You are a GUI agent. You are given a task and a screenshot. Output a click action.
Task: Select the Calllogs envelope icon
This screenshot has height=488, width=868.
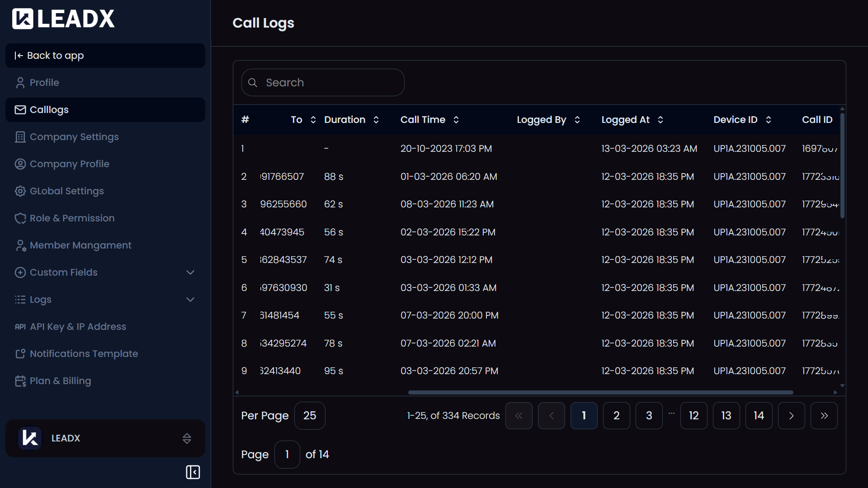[x=20, y=109]
